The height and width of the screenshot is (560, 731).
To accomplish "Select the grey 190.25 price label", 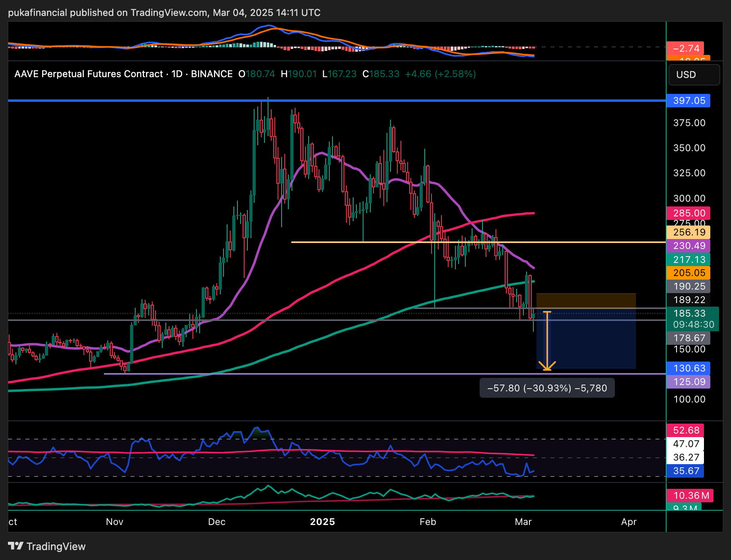I will 688,286.
